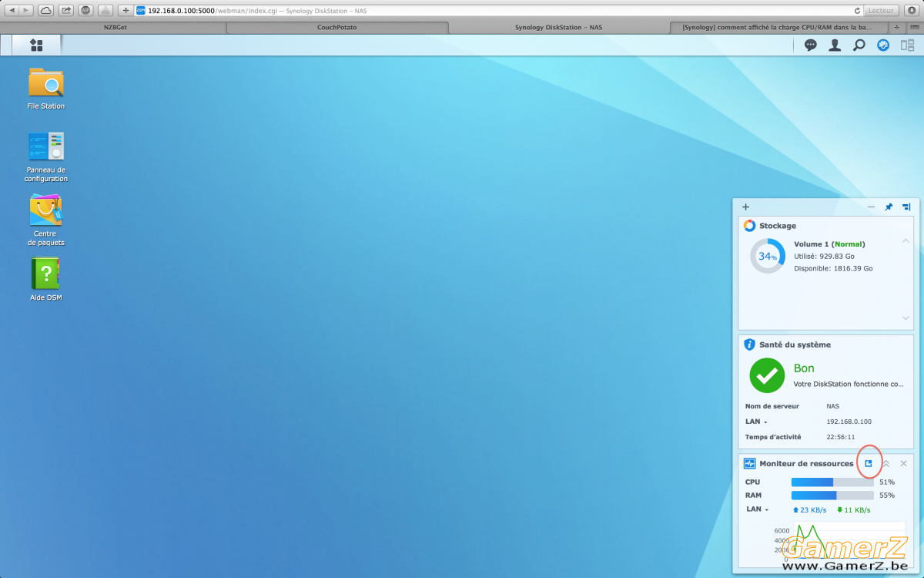Click the Volume 1 (Normal) text
924x578 pixels.
pyautogui.click(x=829, y=244)
